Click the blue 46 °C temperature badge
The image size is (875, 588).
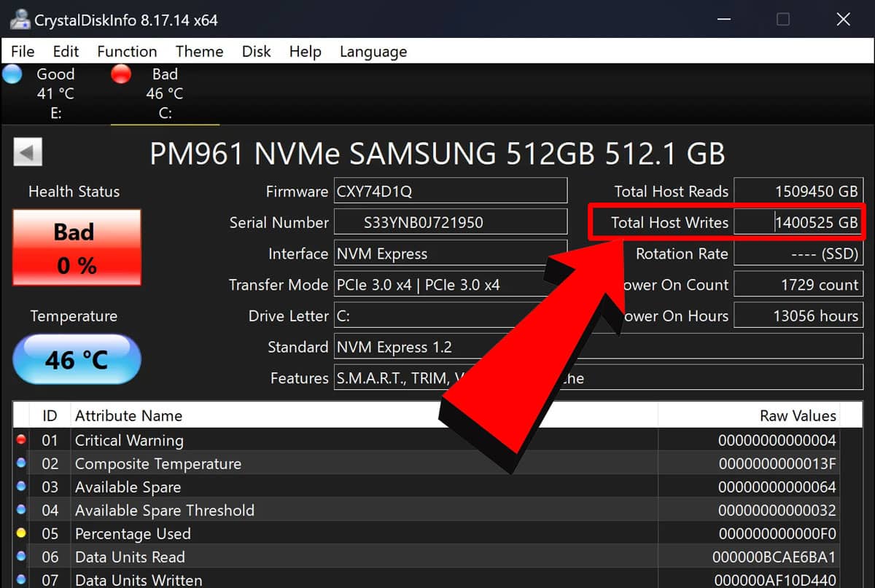[76, 358]
